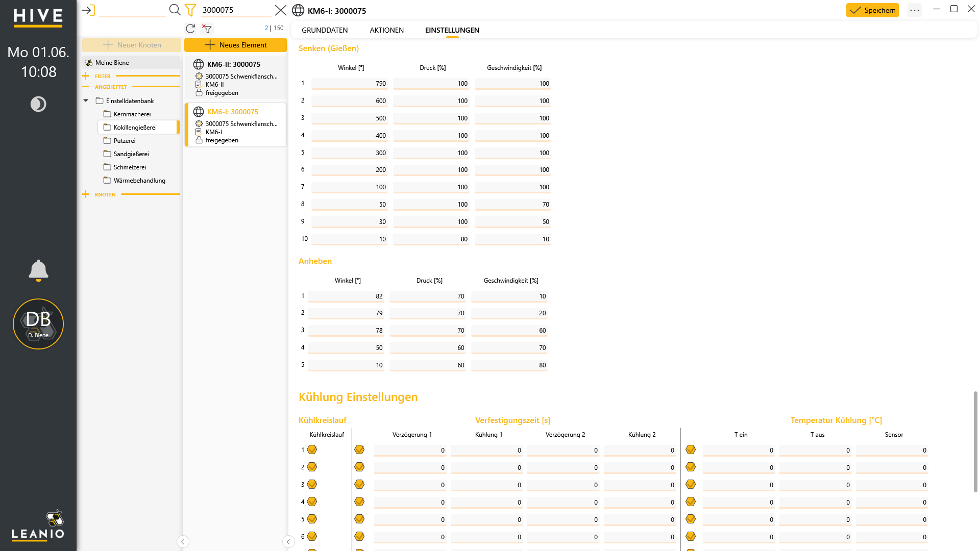Switch to the GRUNDDATEN tab
The image size is (980, 551).
[325, 30]
